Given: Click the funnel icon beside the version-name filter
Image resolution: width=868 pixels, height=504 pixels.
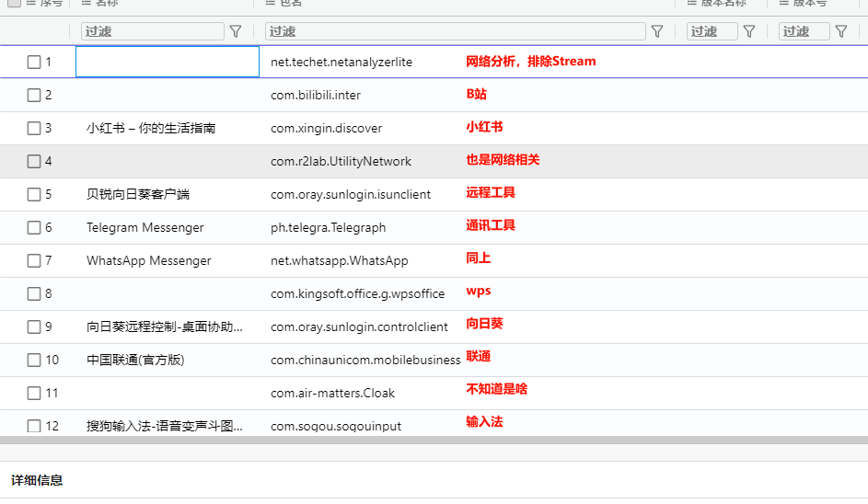Looking at the screenshot, I should [749, 31].
